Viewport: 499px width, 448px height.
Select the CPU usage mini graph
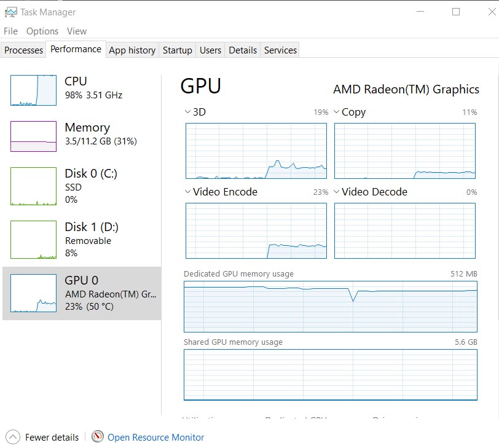click(x=33, y=90)
